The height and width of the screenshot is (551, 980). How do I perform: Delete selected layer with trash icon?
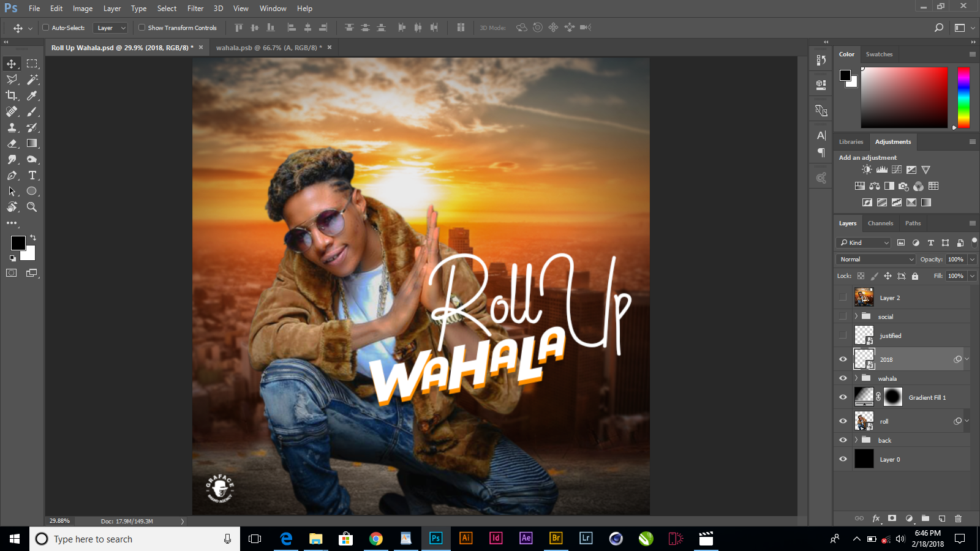tap(958, 519)
